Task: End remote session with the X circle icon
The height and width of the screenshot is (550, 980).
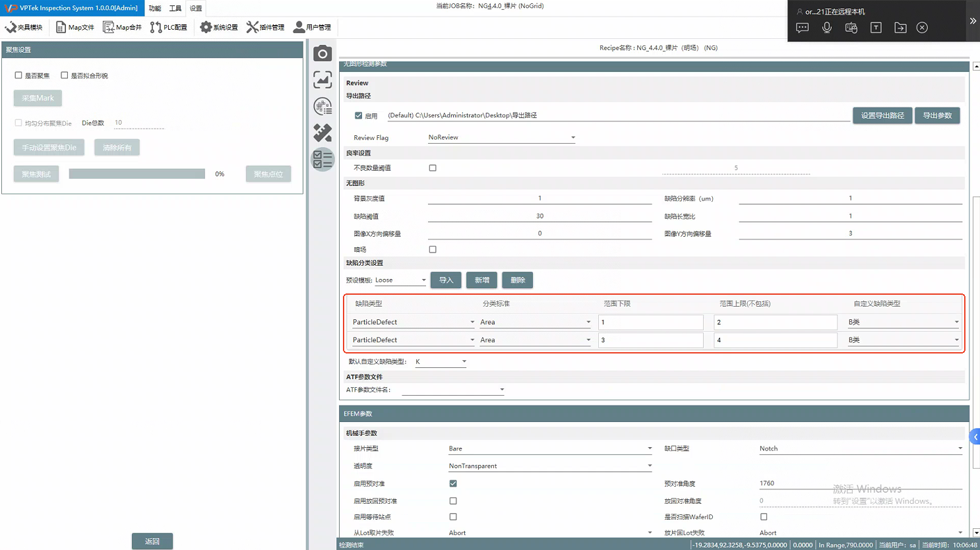Action: click(922, 28)
